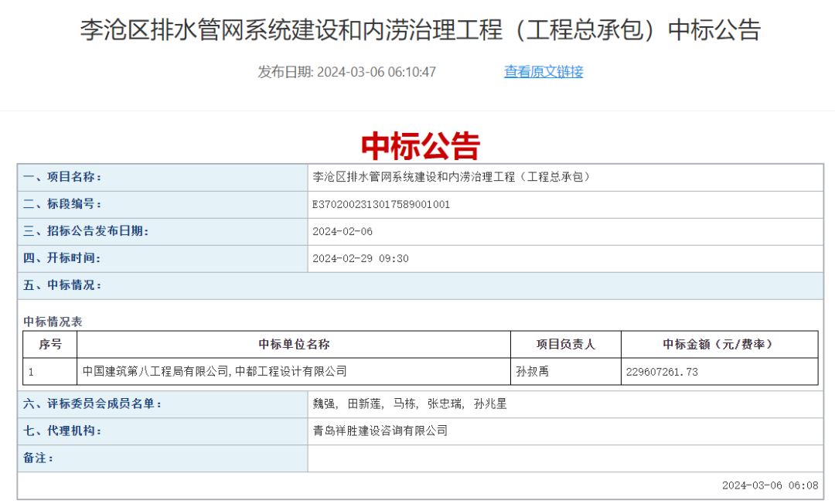Click the bid amount 229607261.73

coord(661,372)
